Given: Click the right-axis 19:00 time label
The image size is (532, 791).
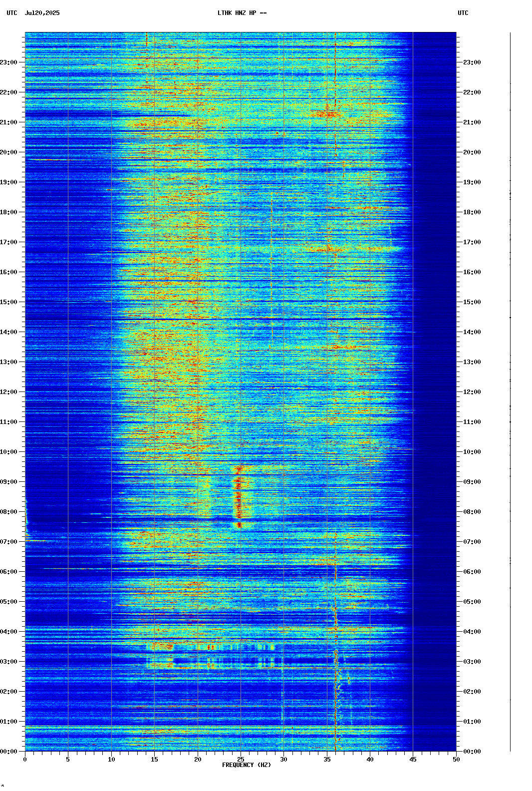Looking at the screenshot, I should (472, 182).
